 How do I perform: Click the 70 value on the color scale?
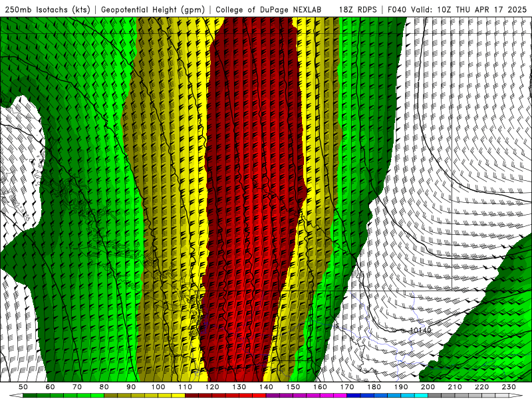point(77,387)
